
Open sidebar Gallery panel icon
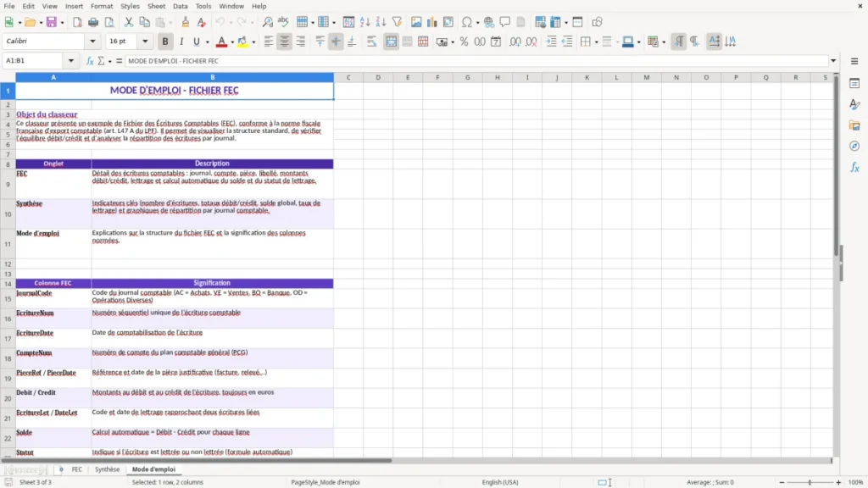(x=854, y=125)
